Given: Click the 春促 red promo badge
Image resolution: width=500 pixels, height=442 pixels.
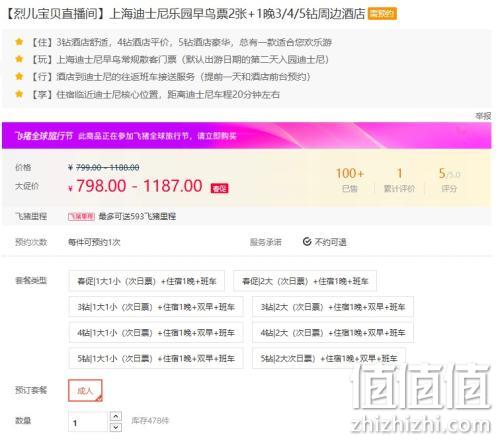Looking at the screenshot, I should (x=220, y=188).
